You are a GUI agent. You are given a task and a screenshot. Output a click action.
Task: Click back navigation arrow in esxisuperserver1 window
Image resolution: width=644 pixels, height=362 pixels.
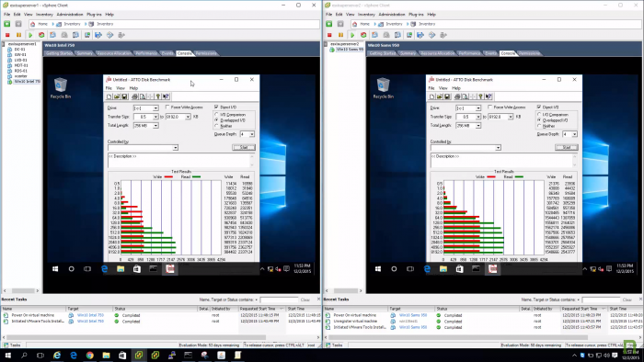[x=7, y=24]
